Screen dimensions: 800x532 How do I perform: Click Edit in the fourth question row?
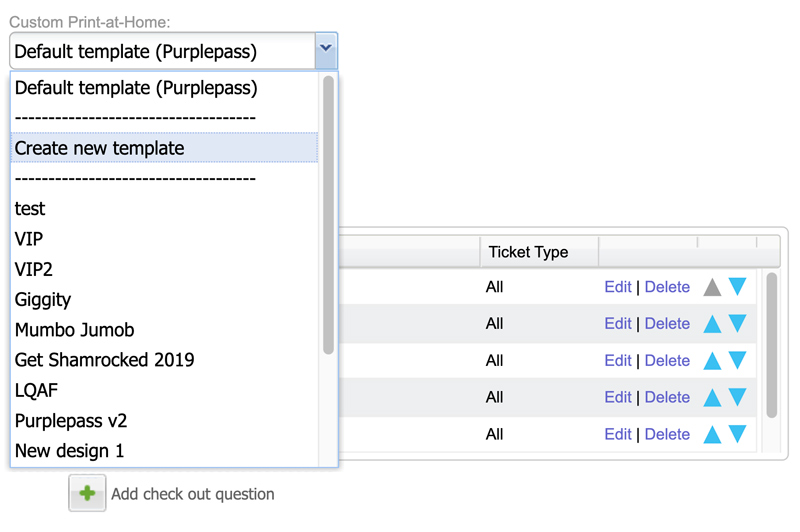(618, 397)
